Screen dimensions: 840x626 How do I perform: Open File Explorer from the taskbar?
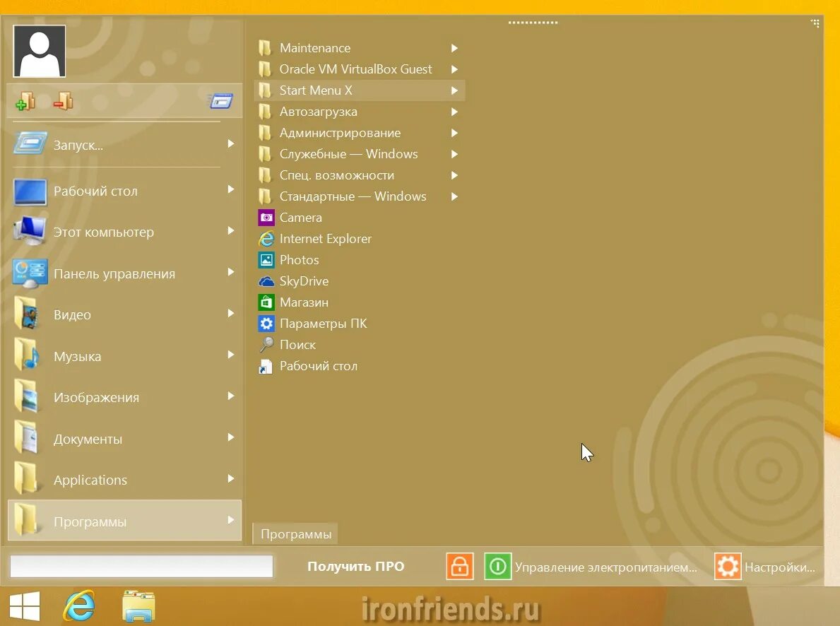138,606
